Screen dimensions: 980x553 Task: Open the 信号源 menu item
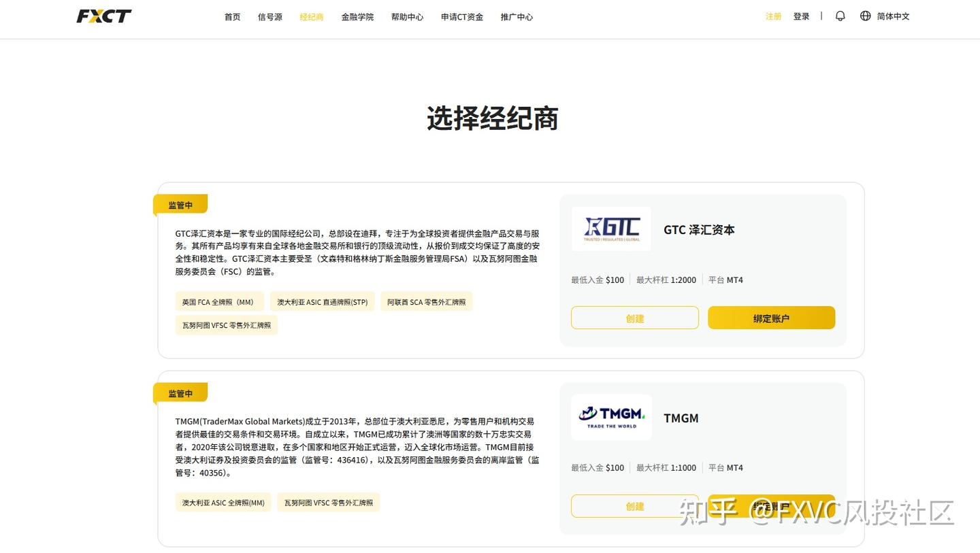click(270, 16)
